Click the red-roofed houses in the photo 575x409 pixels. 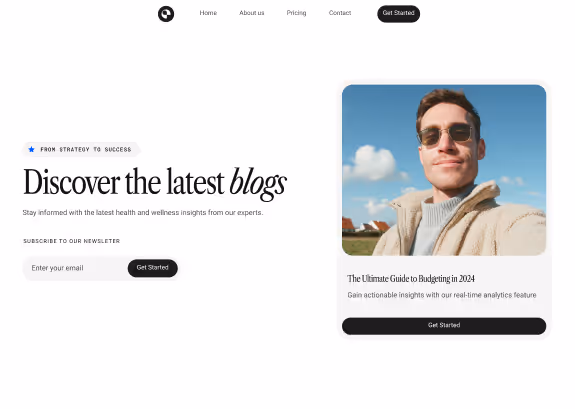pos(366,224)
